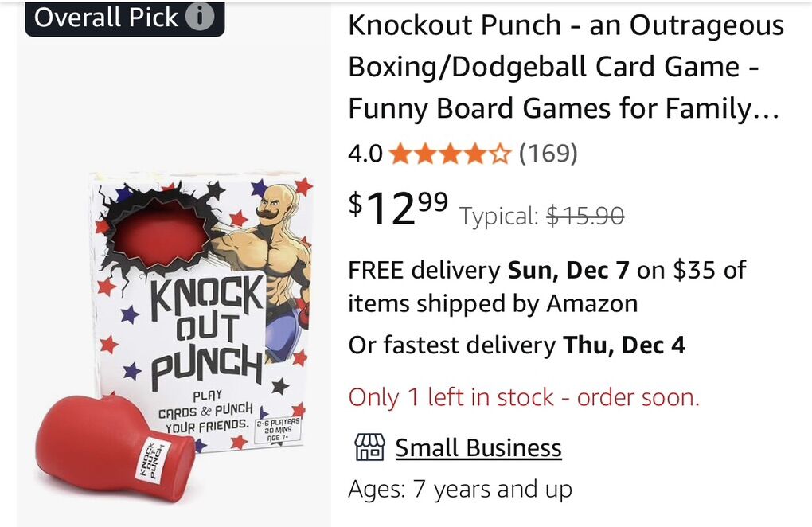View the 169 customer reviews
The height and width of the screenshot is (527, 812).
click(x=548, y=154)
